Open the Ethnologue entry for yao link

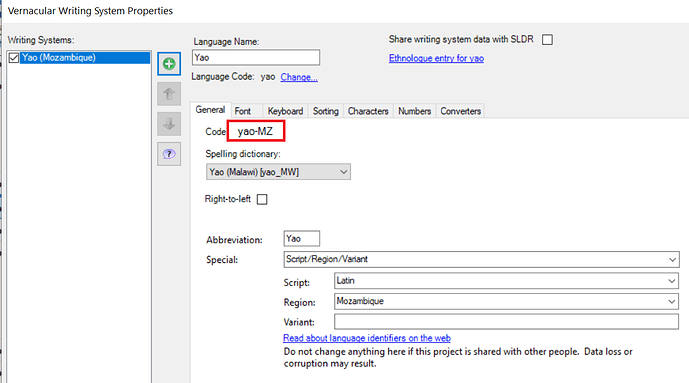point(436,58)
